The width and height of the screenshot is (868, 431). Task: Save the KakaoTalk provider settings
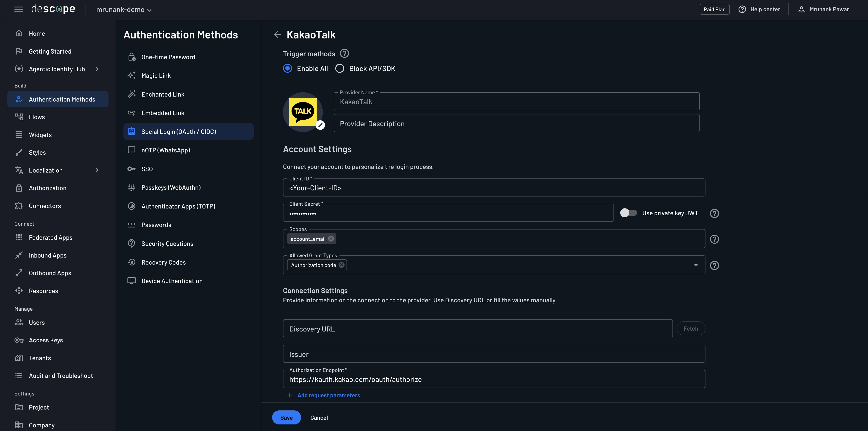pyautogui.click(x=286, y=417)
